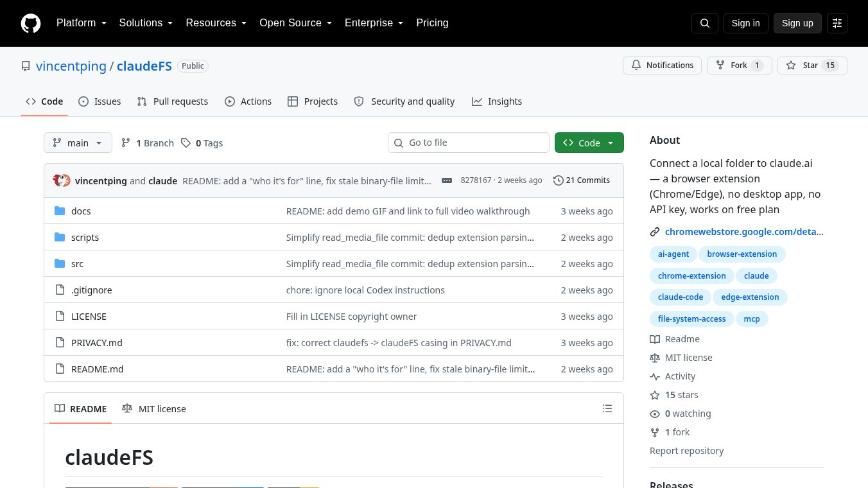Open the appearance settings icon in header

click(837, 23)
